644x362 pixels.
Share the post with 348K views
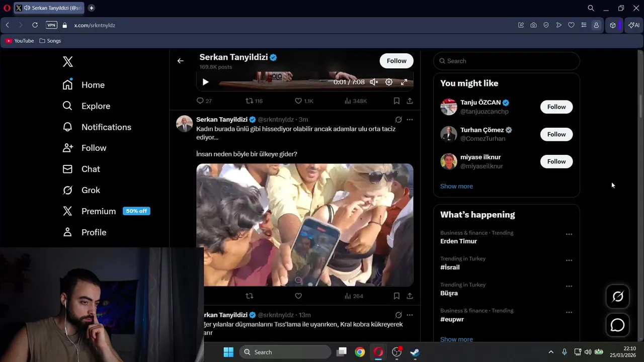coord(410,101)
